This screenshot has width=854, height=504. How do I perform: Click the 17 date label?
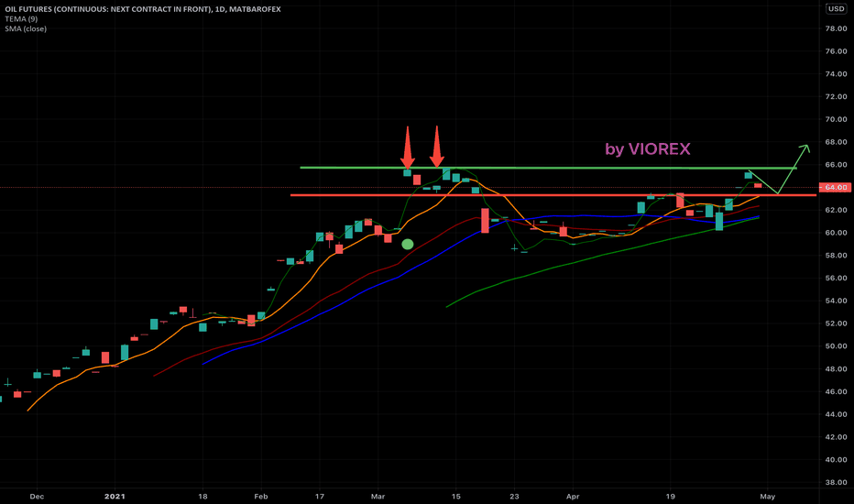pos(319,497)
